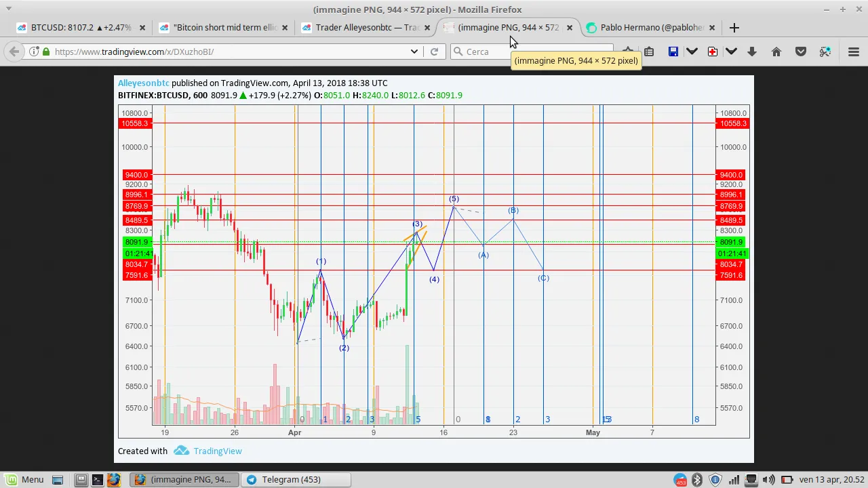
Task: Click the green 8091.9 current price label on the right axis
Action: (732, 242)
